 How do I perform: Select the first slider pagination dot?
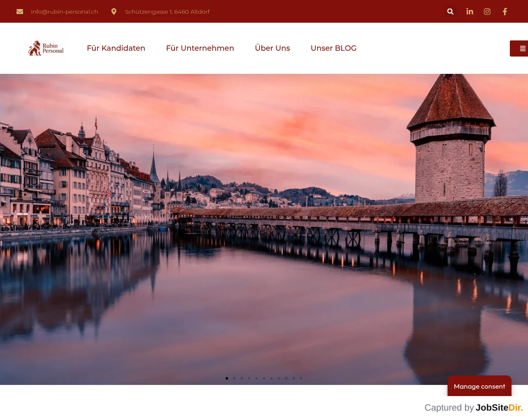pyautogui.click(x=227, y=378)
